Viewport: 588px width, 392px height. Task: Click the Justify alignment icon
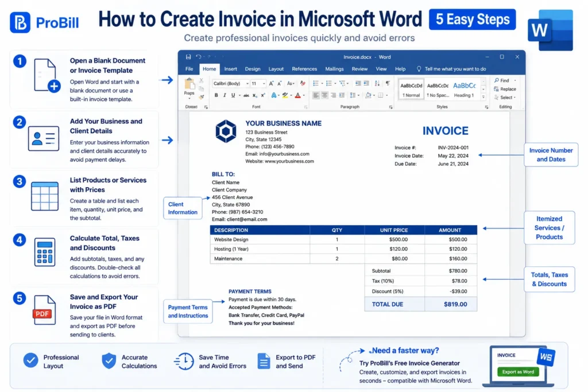pos(342,95)
